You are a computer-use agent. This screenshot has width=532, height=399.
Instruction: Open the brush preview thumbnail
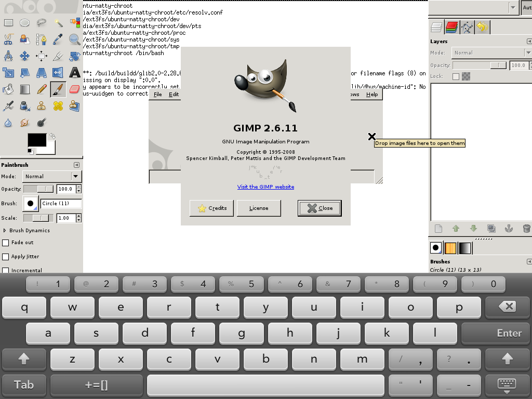pyautogui.click(x=31, y=204)
